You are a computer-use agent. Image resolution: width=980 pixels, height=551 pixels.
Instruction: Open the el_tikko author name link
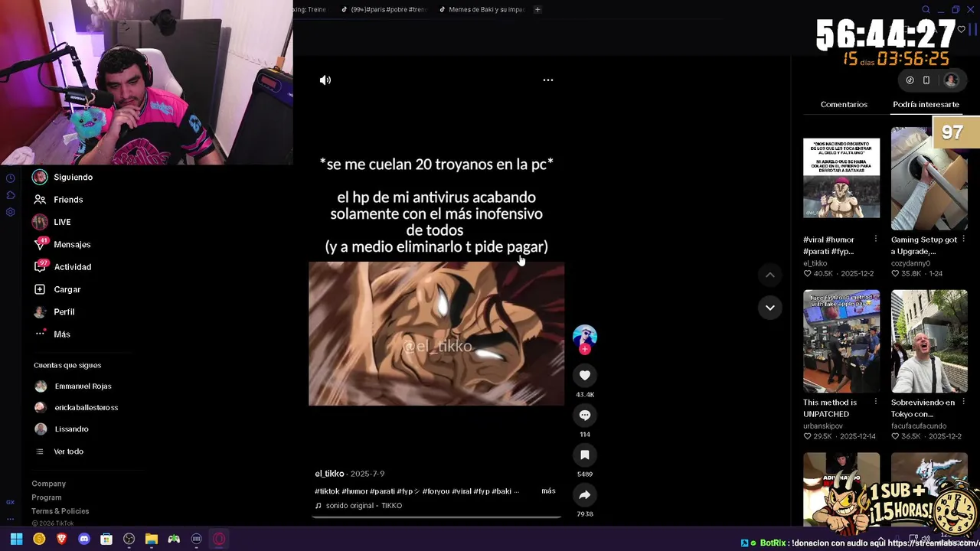[329, 474]
